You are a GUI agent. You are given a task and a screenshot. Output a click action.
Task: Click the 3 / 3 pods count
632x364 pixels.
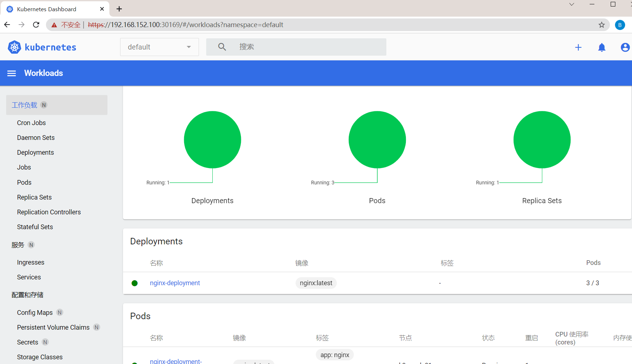tap(593, 283)
